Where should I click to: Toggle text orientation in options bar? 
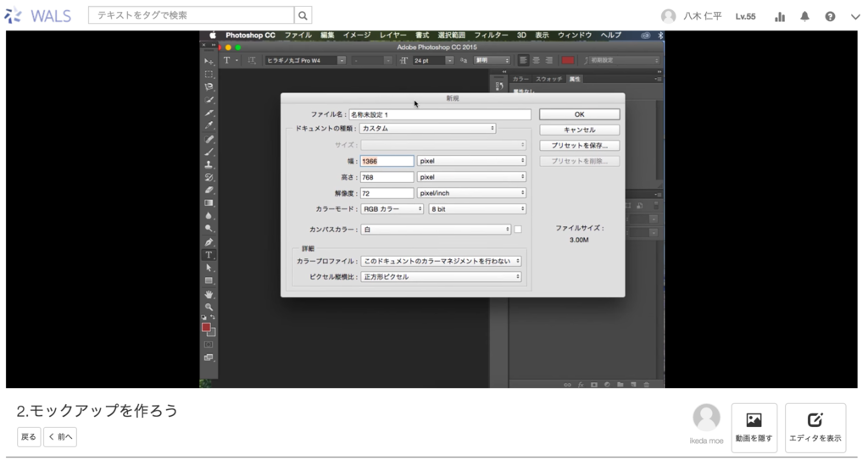point(252,60)
